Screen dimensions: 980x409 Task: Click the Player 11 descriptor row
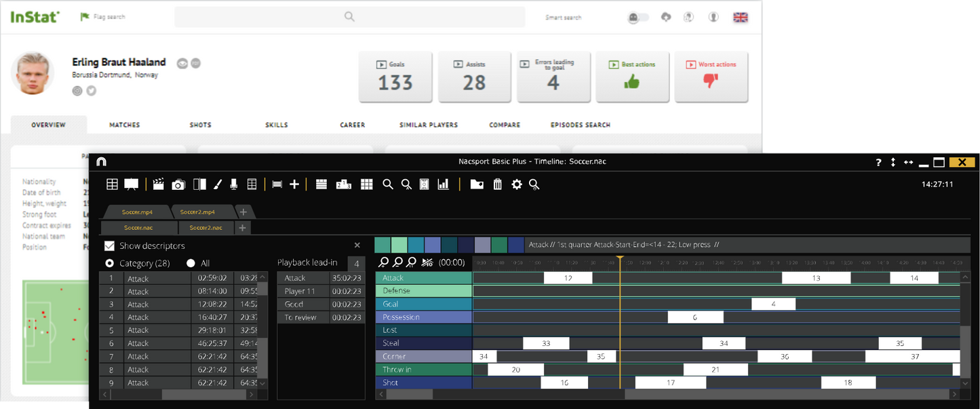click(x=321, y=291)
